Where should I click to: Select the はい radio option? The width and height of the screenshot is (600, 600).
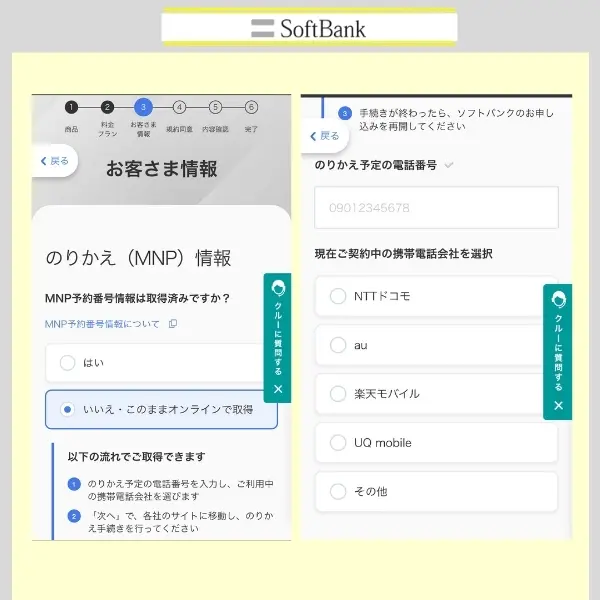(155, 363)
